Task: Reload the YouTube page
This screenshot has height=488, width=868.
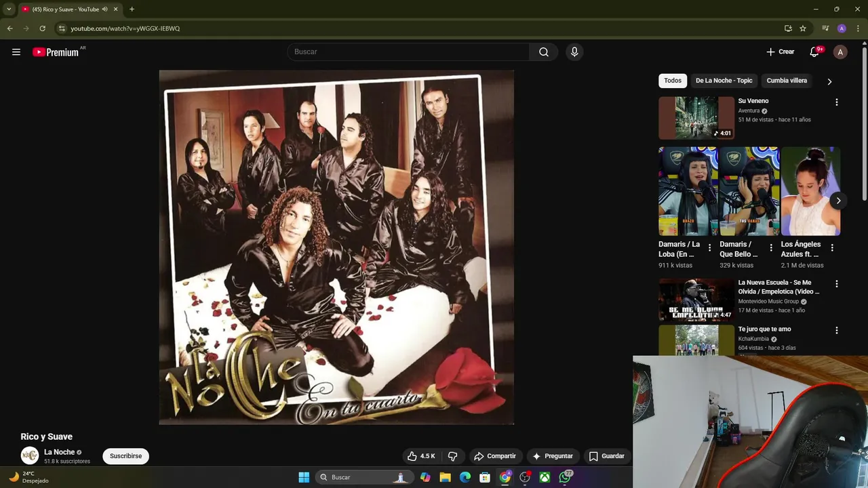Action: click(42, 28)
